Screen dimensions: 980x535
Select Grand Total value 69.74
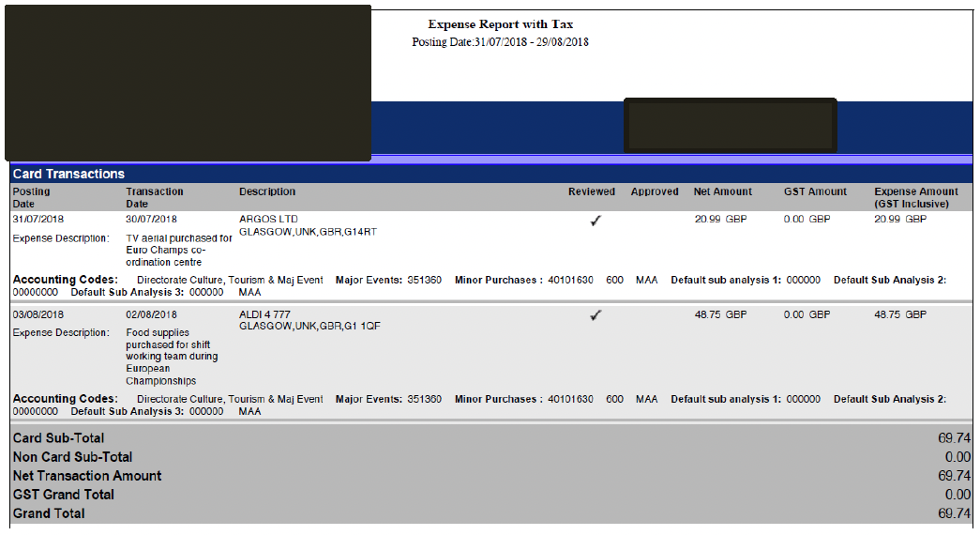[x=955, y=513]
